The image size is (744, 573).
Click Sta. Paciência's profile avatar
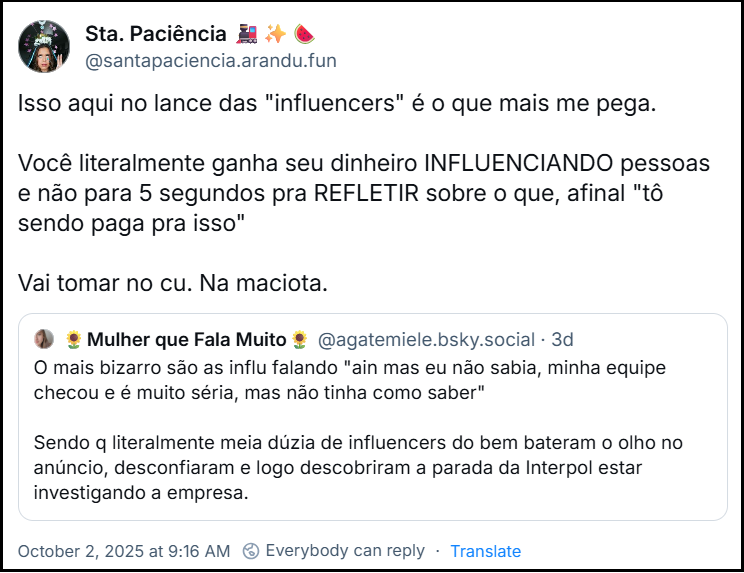point(44,46)
